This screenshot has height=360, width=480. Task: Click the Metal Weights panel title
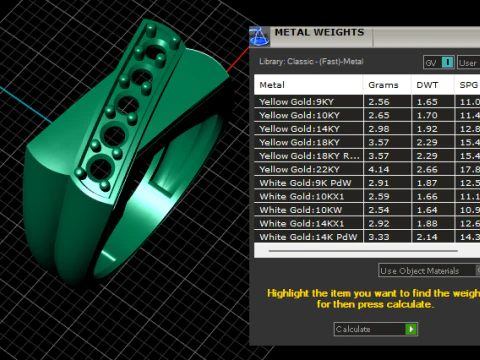(x=319, y=32)
